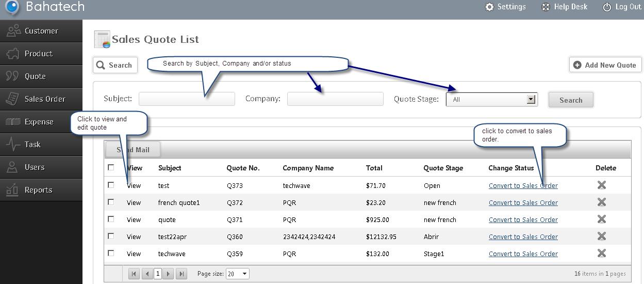
Task: Log Out of Bahatech
Action: [x=622, y=7]
